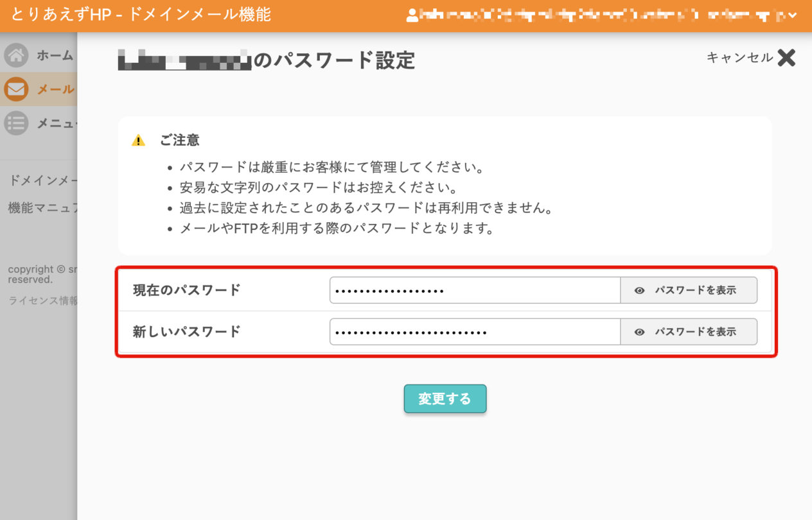This screenshot has height=520, width=812.
Task: Click the Home house icon in sidebar
Action: pyautogui.click(x=16, y=56)
